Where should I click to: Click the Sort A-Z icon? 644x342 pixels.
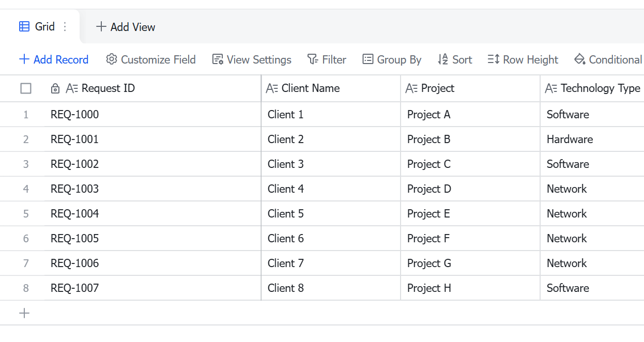(443, 59)
